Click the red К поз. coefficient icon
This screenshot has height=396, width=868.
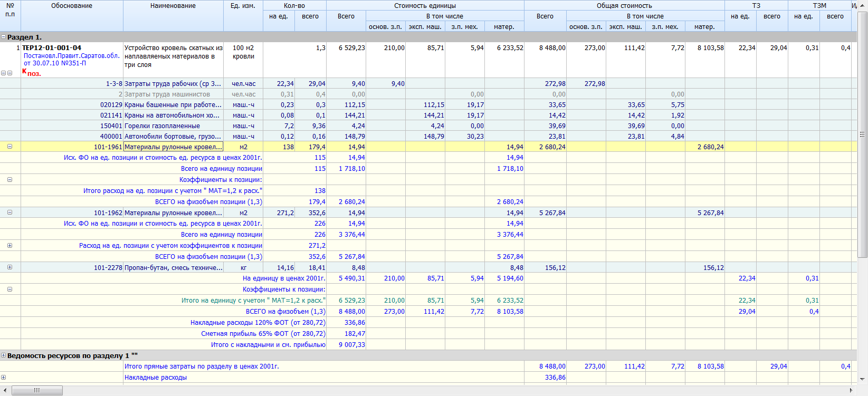pos(31,73)
